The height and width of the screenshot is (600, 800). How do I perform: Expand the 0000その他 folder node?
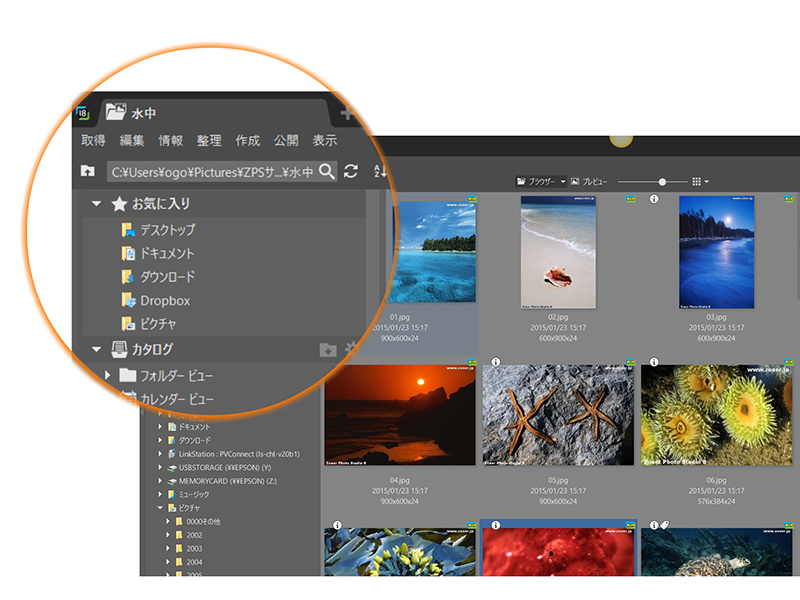(x=167, y=521)
